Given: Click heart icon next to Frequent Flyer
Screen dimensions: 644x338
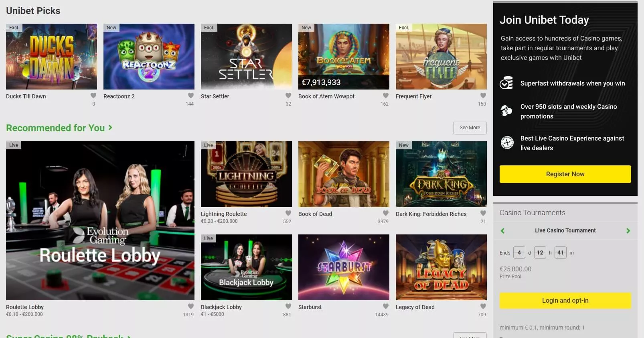Looking at the screenshot, I should [x=483, y=96].
